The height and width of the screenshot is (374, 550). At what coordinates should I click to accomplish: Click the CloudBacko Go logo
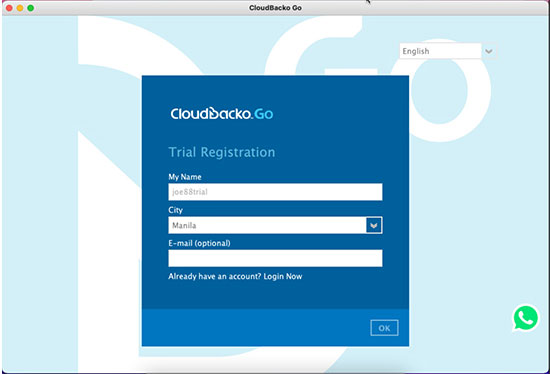(x=222, y=114)
